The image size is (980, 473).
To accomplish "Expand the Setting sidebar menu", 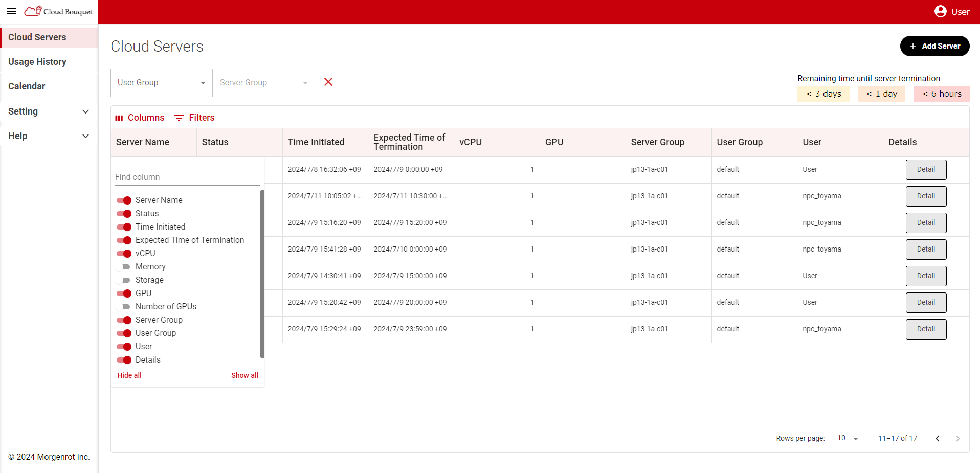I will point(49,111).
